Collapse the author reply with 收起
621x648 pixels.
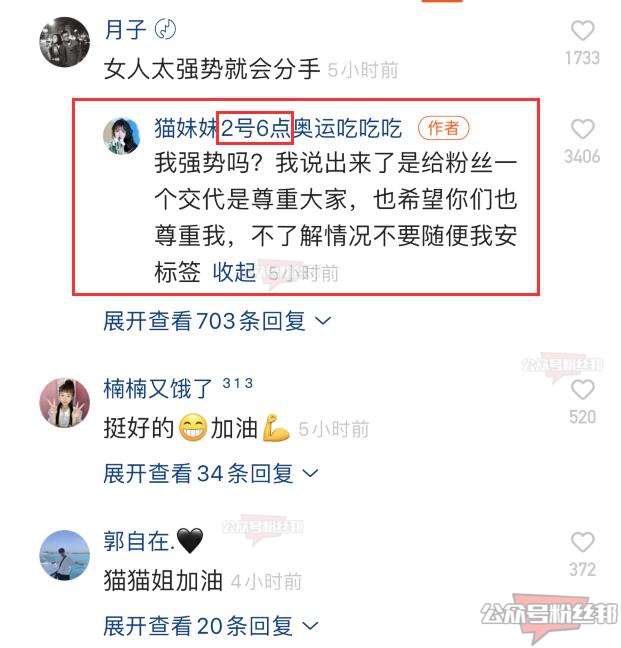pyautogui.click(x=234, y=272)
